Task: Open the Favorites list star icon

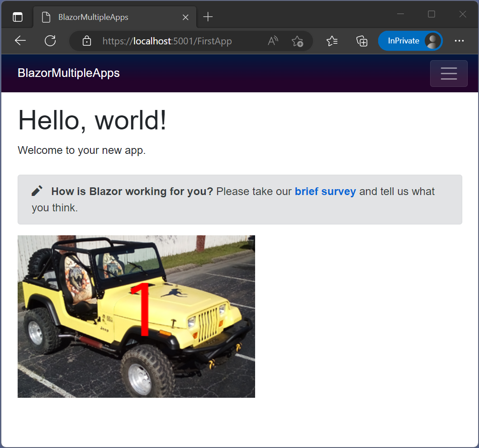Action: [332, 41]
